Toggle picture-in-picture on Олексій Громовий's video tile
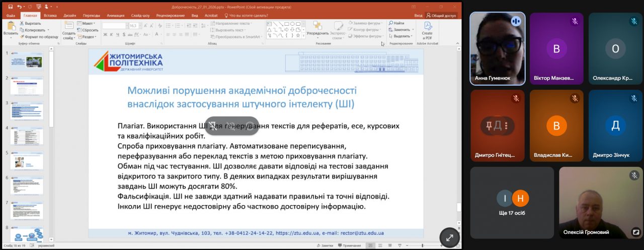 [636, 232]
